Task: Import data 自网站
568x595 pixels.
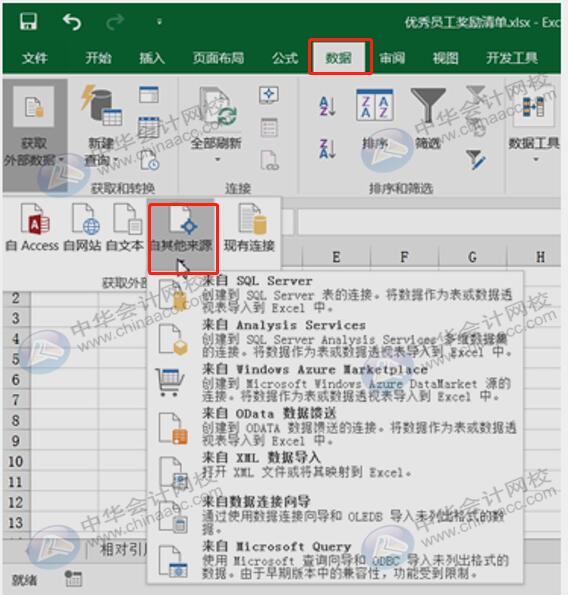Action: (83, 227)
